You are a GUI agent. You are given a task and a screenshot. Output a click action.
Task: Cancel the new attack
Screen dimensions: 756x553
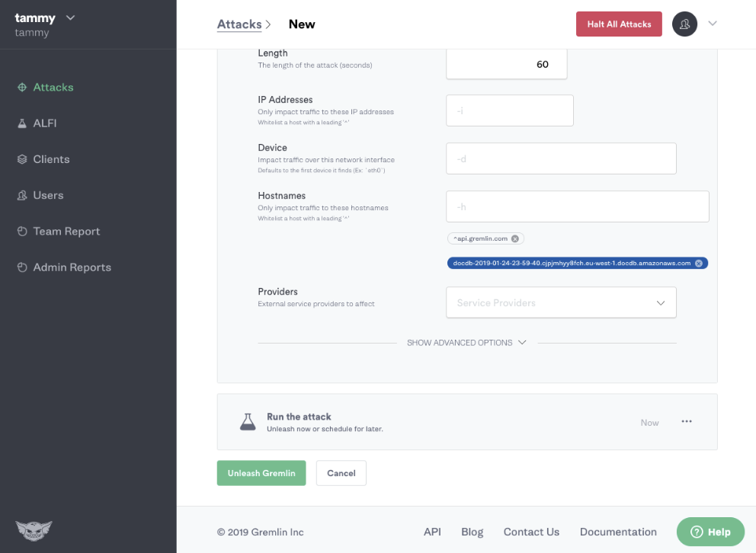click(x=341, y=473)
